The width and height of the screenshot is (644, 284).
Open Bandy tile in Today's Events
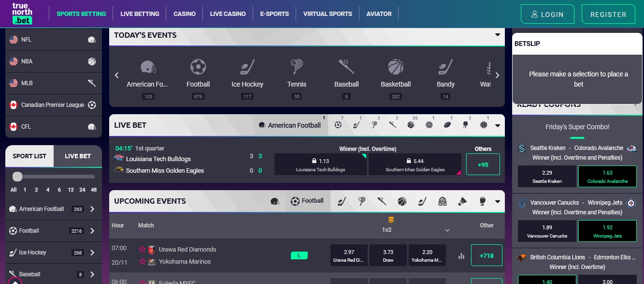pyautogui.click(x=445, y=79)
